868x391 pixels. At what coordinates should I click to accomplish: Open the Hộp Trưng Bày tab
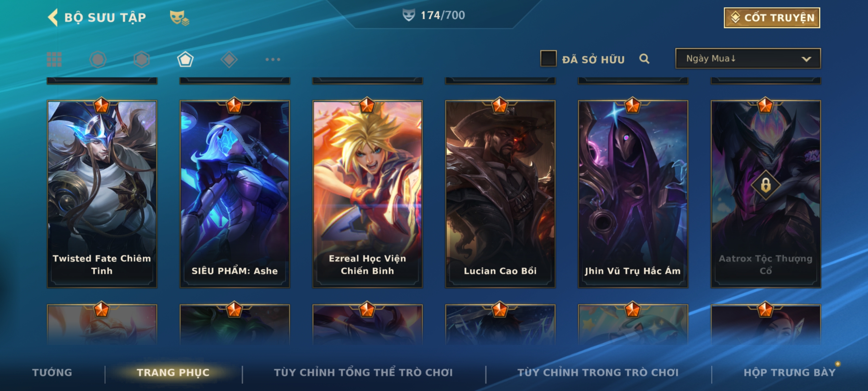(x=790, y=373)
